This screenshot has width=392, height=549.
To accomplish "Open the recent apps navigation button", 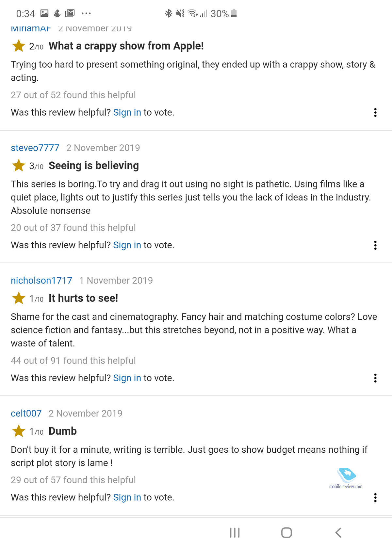I will (x=235, y=533).
